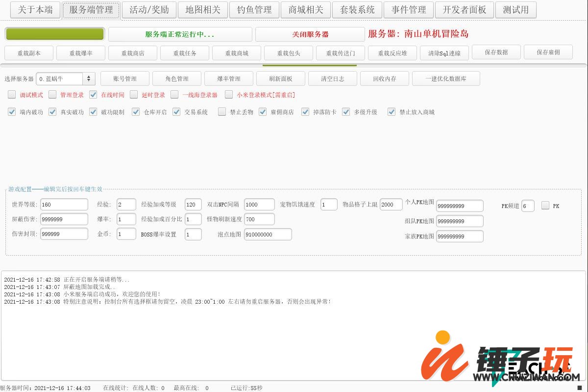Open 账号管理 account management
Viewport: 588px width, 392px height.
[125, 78]
